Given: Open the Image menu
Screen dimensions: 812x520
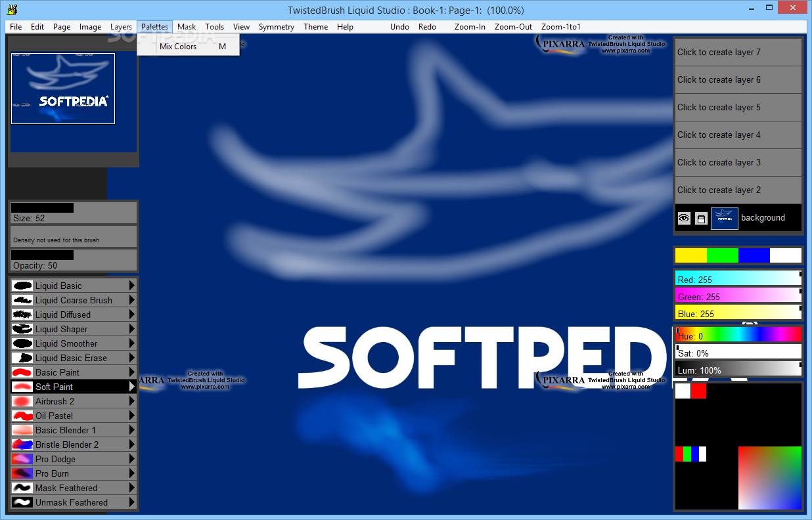Looking at the screenshot, I should [90, 27].
